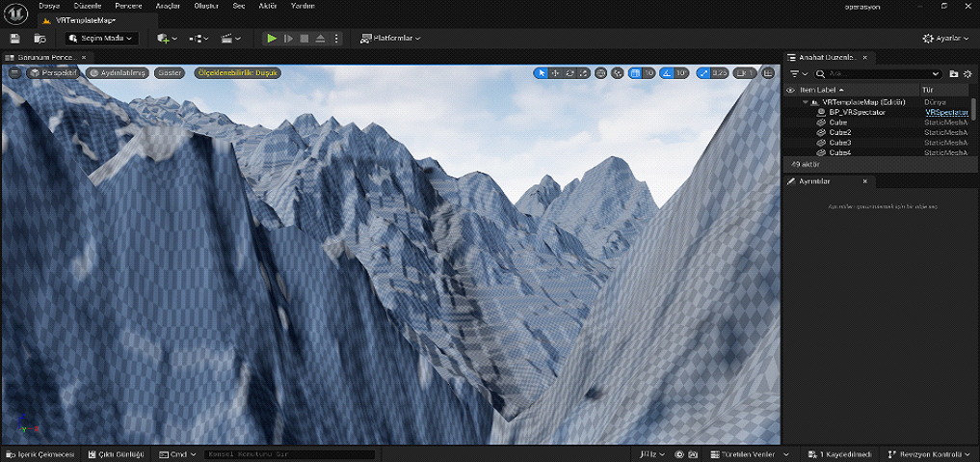This screenshot has height=462, width=980.
Task: Open the Dosya menu
Action: point(49,6)
